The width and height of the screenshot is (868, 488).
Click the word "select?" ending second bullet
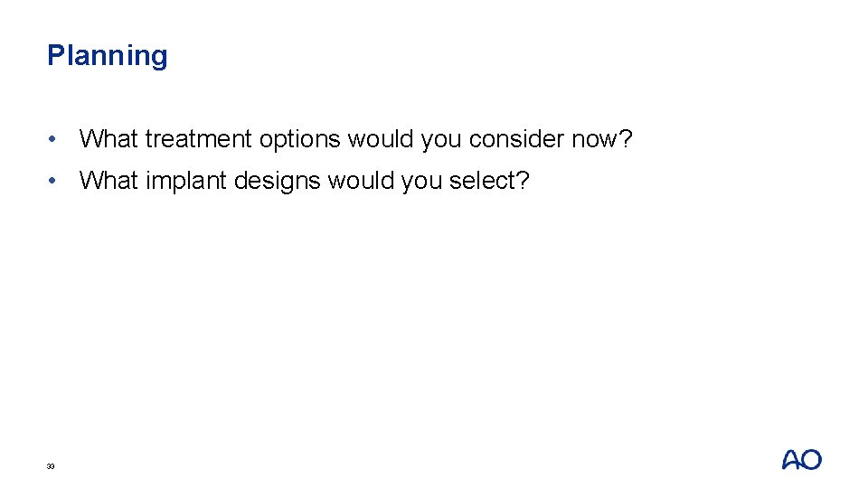(x=489, y=181)
